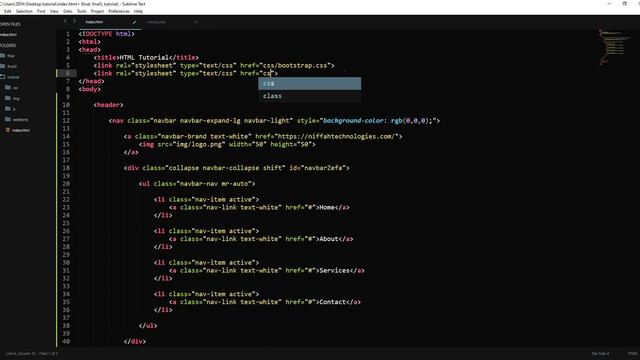This screenshot has width=640, height=360.
Task: Click the '</ul>' closing tag
Action: pos(148,326)
